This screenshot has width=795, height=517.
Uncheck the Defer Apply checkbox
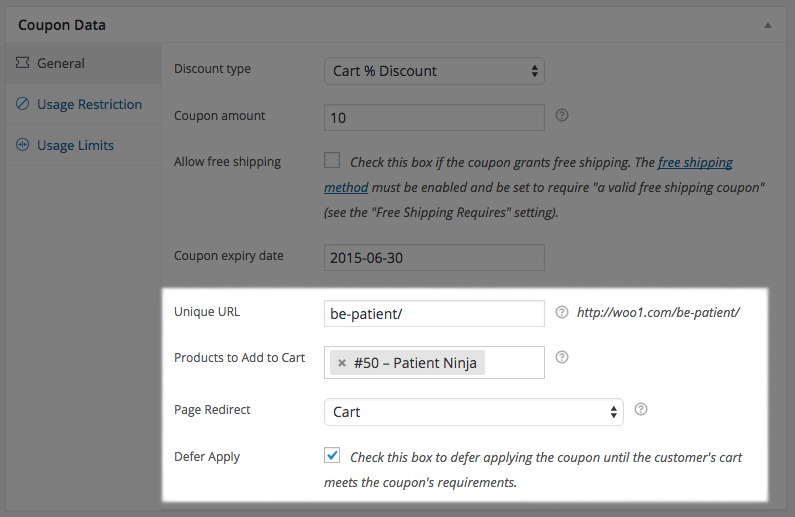(x=332, y=455)
